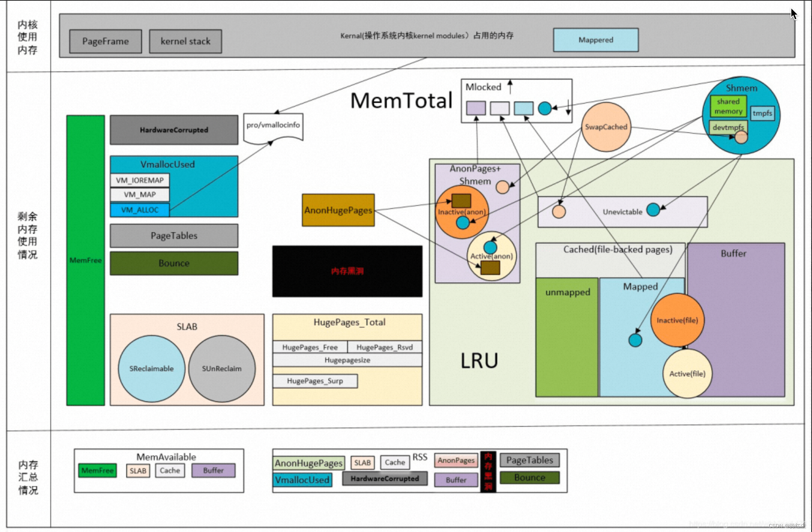The image size is (812, 532).
Task: Click the teal circle in Unevictable box
Action: coord(653,210)
